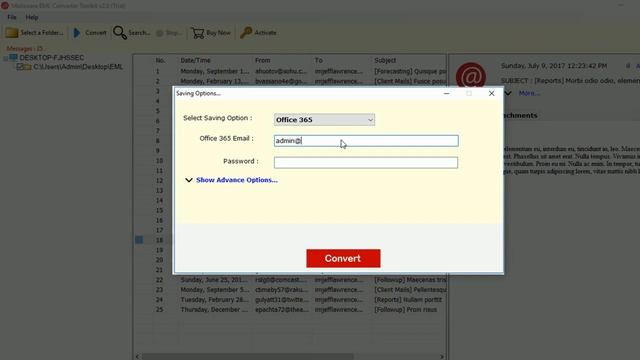
Task: Expand the chevron beside More... link
Action: click(508, 93)
